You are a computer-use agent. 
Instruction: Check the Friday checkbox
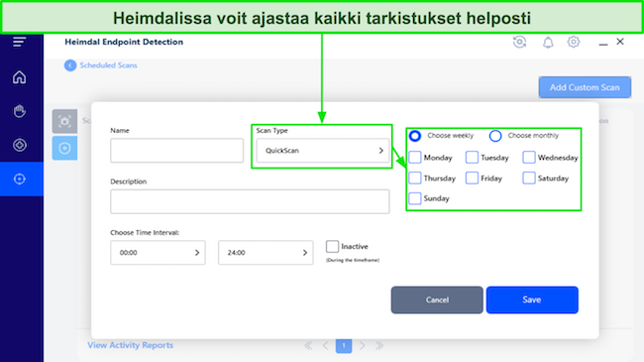pos(472,178)
